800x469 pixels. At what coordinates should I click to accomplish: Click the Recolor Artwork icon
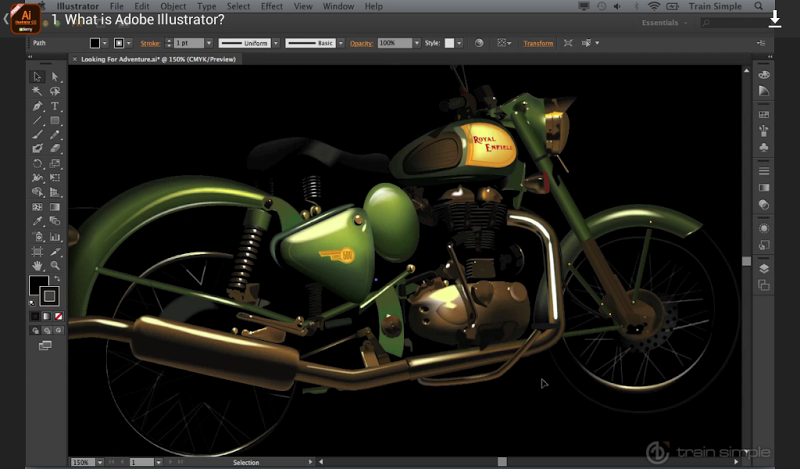479,43
